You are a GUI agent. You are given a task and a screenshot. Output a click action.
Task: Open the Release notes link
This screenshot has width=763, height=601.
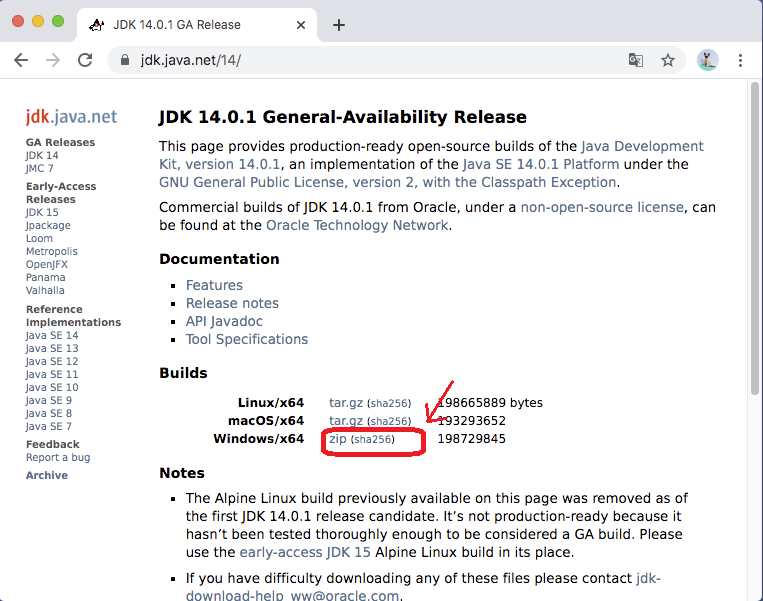click(232, 303)
